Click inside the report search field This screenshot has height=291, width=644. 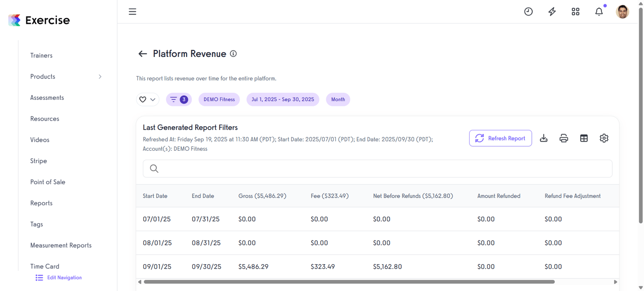point(330,169)
